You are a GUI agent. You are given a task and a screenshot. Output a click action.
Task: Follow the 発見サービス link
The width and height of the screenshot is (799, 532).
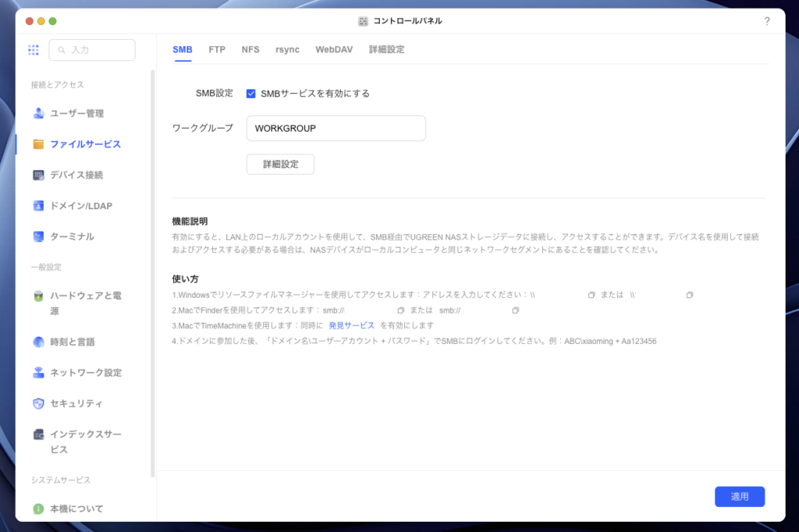point(351,325)
